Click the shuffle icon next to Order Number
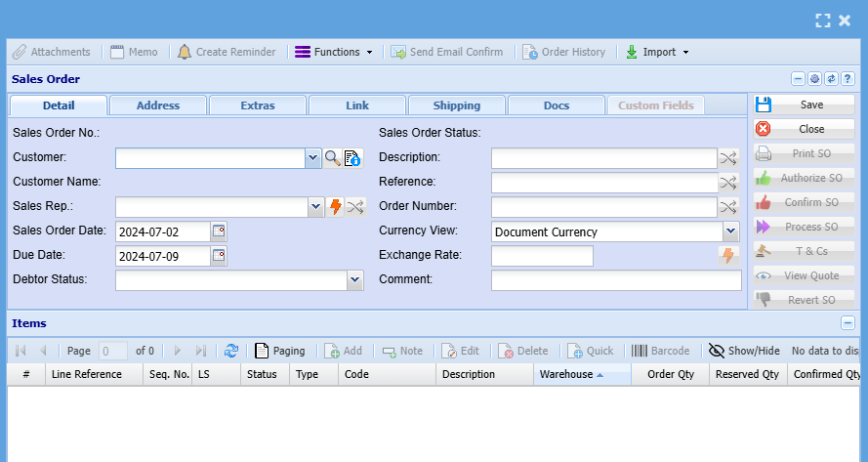Screen dimensions: 868x462 point(728,207)
